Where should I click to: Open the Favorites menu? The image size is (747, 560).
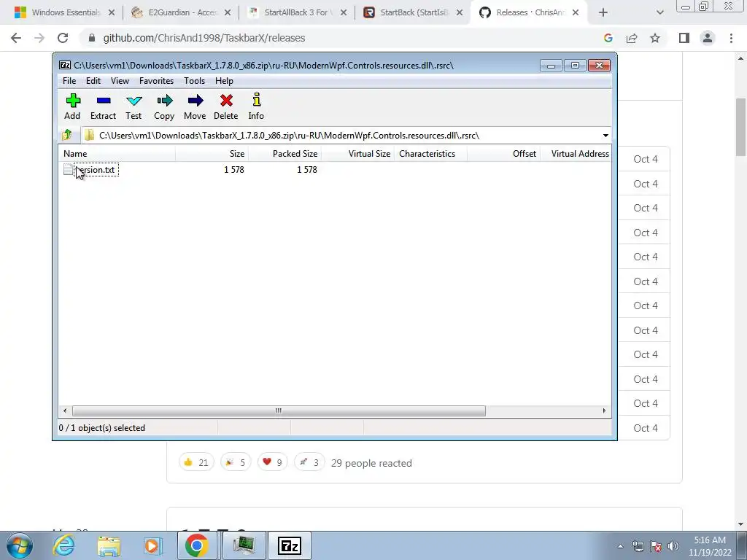pyautogui.click(x=156, y=81)
